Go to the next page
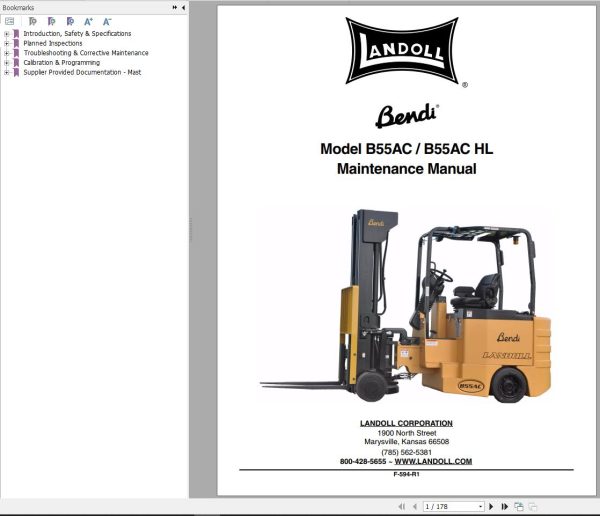600x516 pixels. [491, 506]
